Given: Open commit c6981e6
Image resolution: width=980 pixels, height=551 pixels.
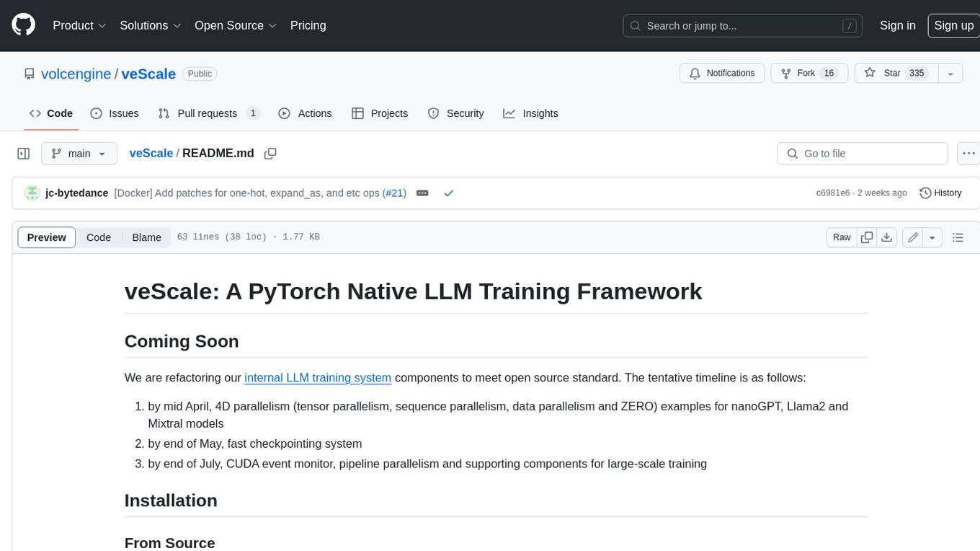Looking at the screenshot, I should (x=833, y=193).
